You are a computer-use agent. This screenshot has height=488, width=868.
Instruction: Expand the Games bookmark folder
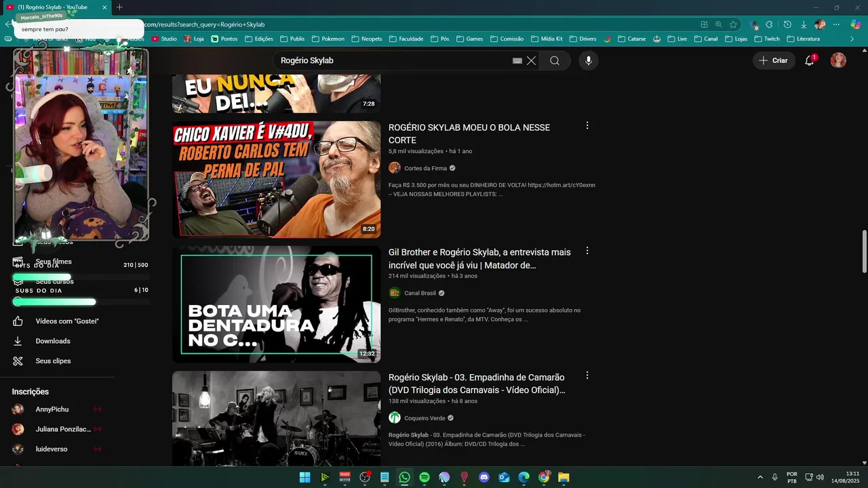tap(469, 39)
